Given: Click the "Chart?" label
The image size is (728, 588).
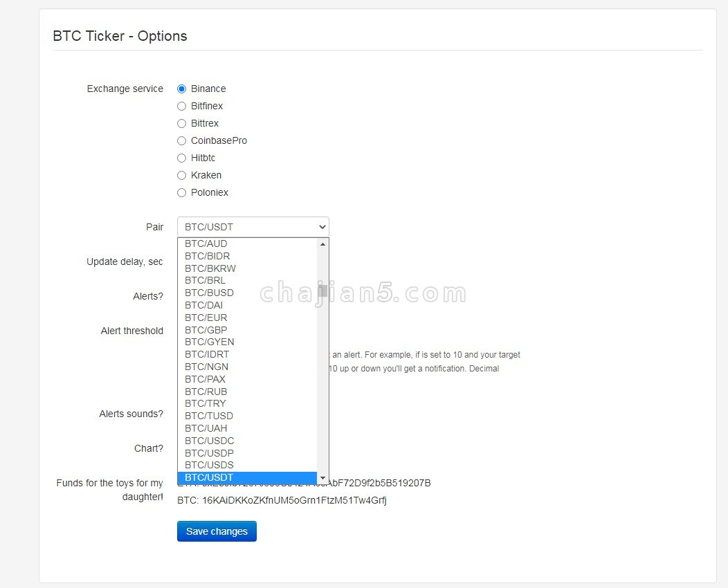Looking at the screenshot, I should pyautogui.click(x=149, y=448).
